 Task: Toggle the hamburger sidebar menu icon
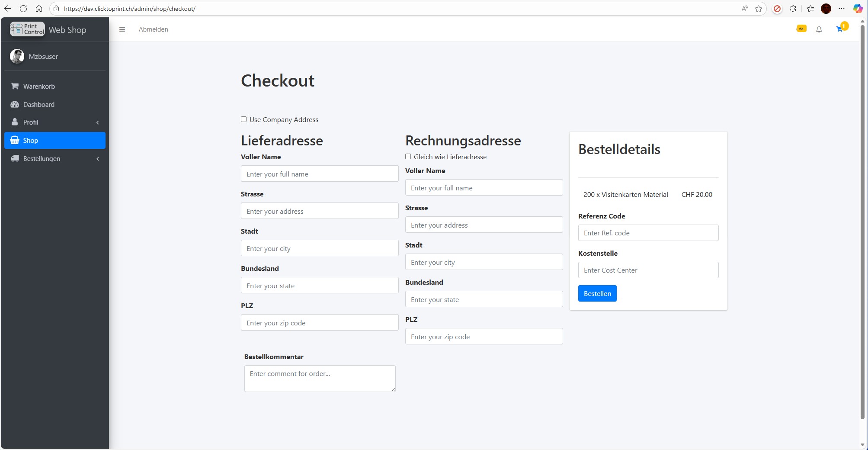pyautogui.click(x=122, y=29)
